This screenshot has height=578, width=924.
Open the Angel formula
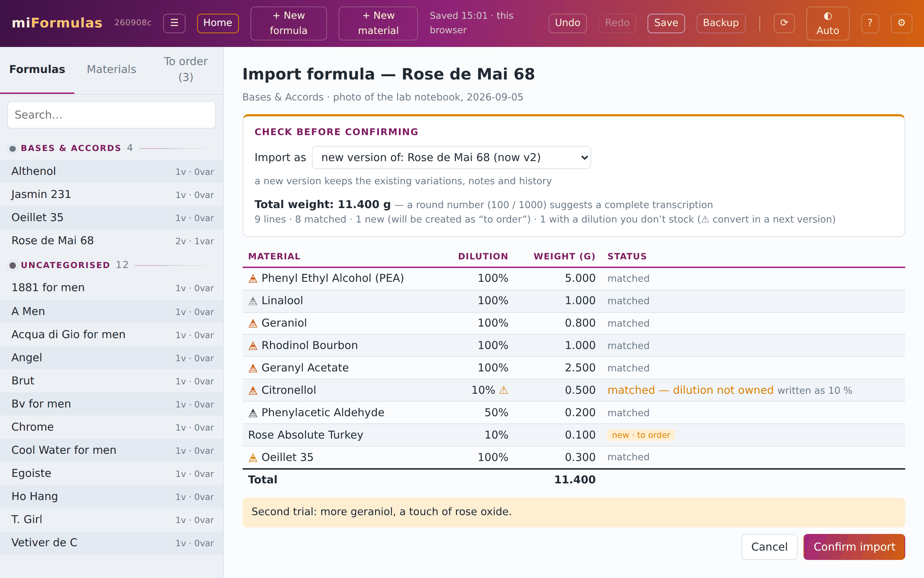pyautogui.click(x=112, y=358)
